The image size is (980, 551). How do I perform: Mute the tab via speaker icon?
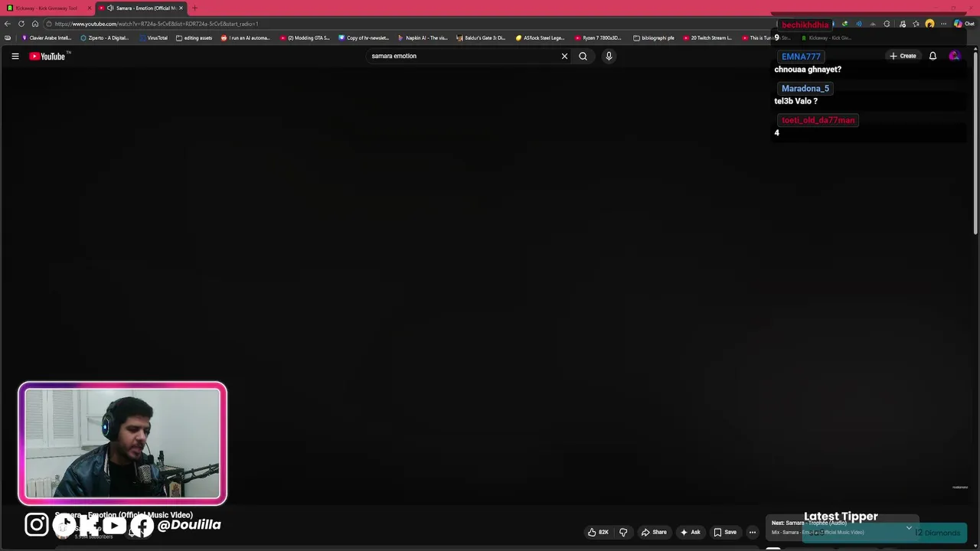[110, 8]
